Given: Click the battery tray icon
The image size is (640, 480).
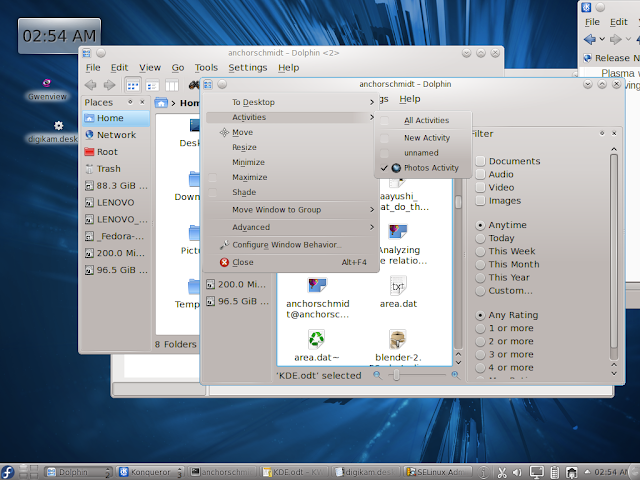Looking at the screenshot, I should tap(555, 473).
